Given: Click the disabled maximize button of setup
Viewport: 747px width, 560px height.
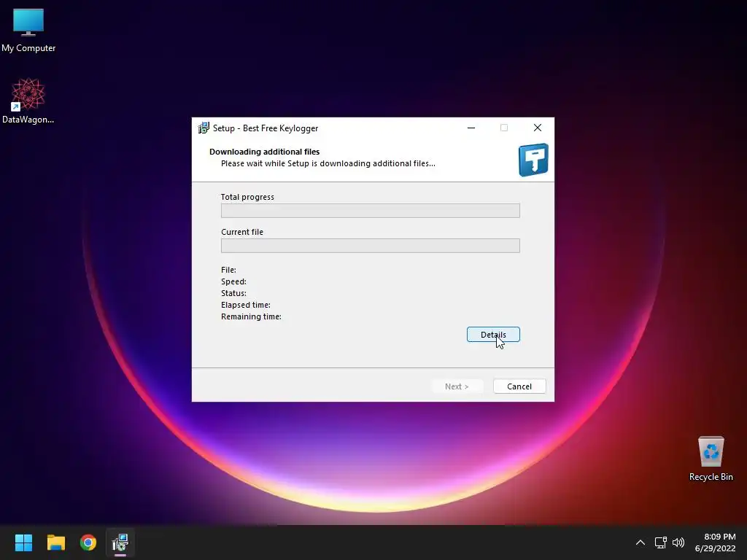Looking at the screenshot, I should click(504, 128).
